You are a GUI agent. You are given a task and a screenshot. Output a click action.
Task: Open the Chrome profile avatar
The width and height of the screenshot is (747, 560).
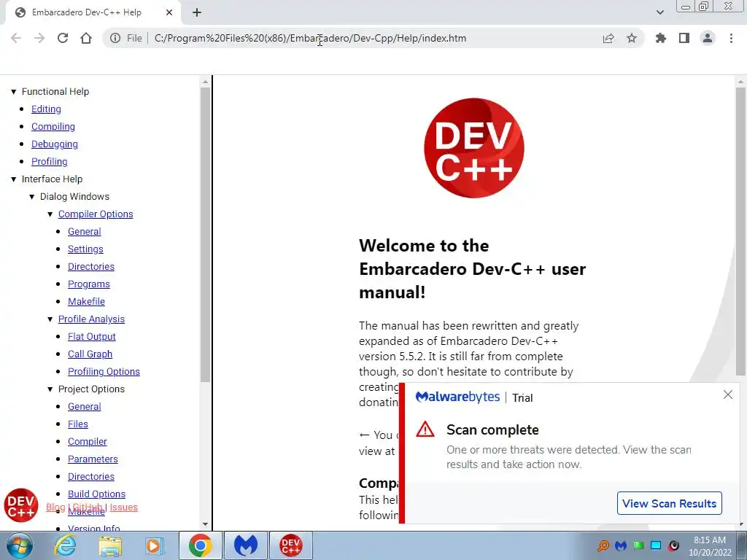tap(708, 38)
